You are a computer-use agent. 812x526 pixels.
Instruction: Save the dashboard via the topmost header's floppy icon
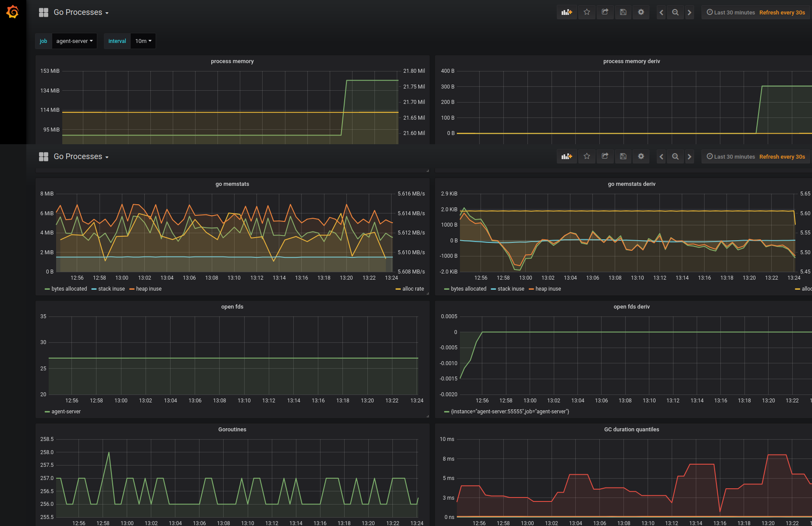(623, 12)
